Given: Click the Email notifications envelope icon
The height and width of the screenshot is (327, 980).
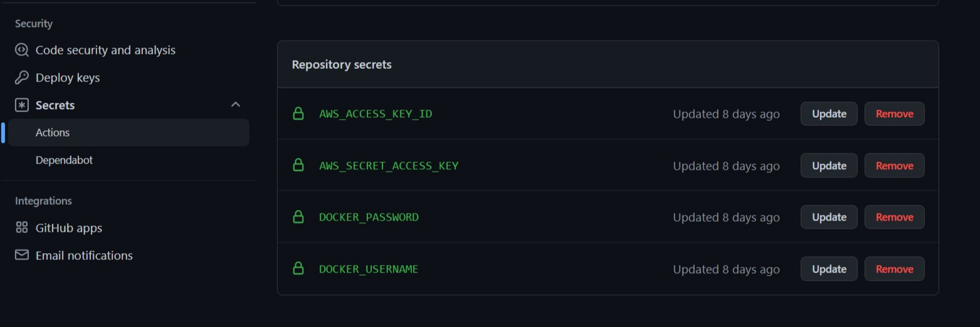Looking at the screenshot, I should pos(22,255).
